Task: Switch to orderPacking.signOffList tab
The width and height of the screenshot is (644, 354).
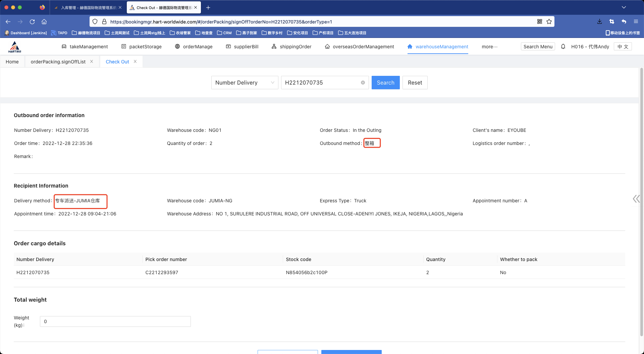Action: pyautogui.click(x=58, y=62)
